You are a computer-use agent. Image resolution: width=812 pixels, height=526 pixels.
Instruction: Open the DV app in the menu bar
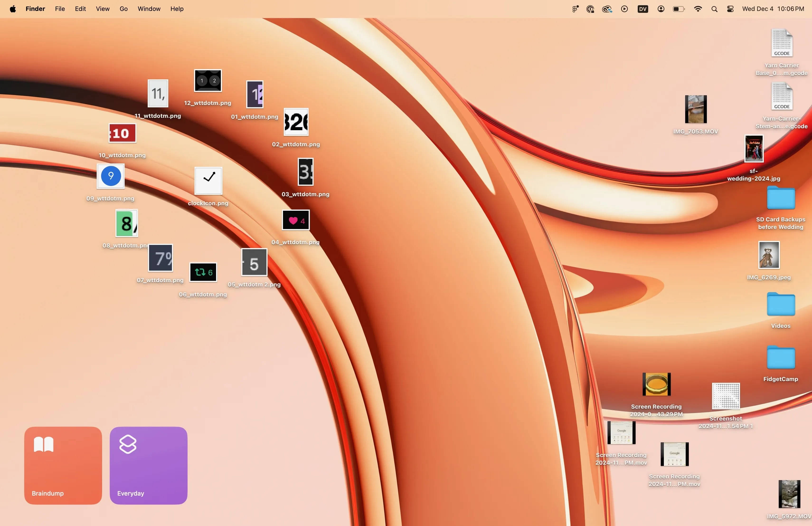(x=643, y=9)
